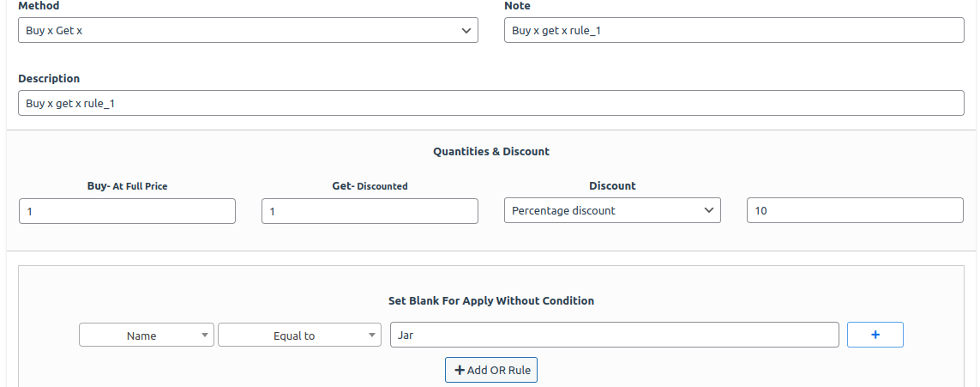Click the Set Blank For Apply Without Condition heading

pos(491,300)
